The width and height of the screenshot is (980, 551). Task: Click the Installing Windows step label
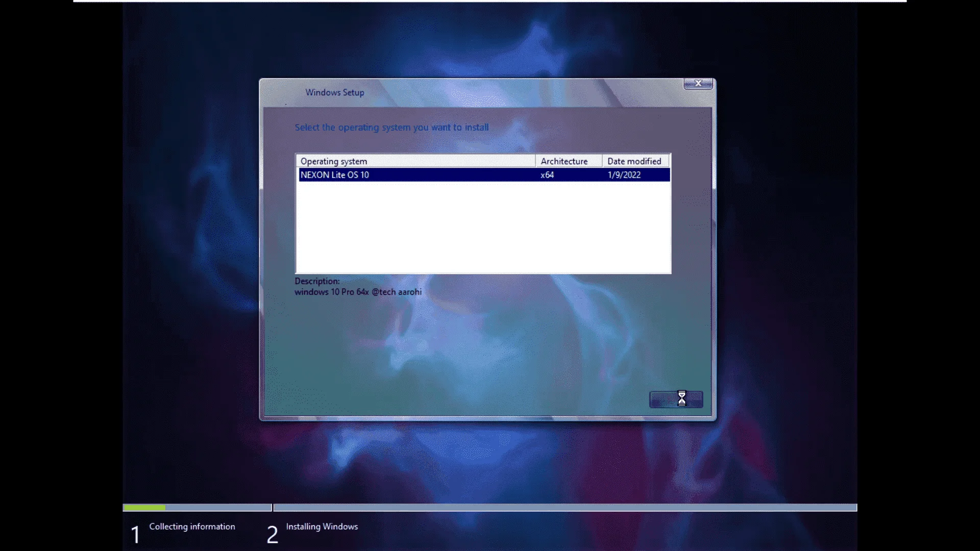click(x=322, y=527)
